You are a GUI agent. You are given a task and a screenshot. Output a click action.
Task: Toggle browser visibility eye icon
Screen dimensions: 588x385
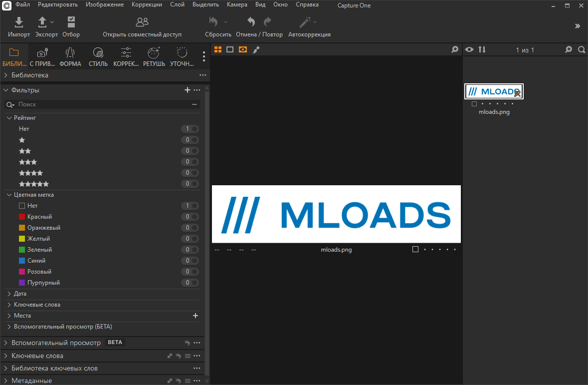point(469,49)
